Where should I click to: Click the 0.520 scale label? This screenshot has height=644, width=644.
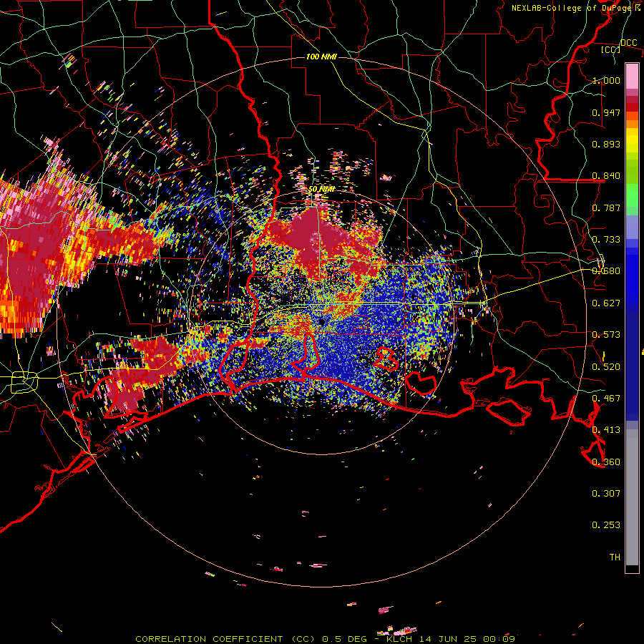(606, 367)
